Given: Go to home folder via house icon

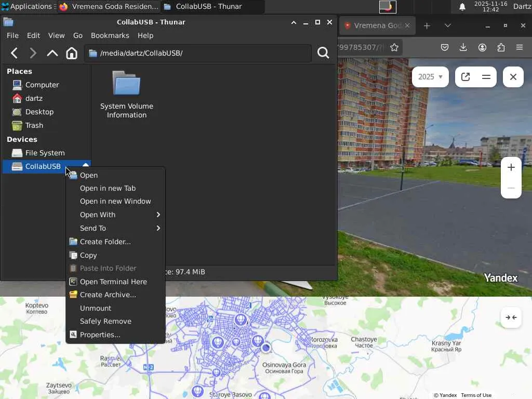Looking at the screenshot, I should pyautogui.click(x=72, y=53).
